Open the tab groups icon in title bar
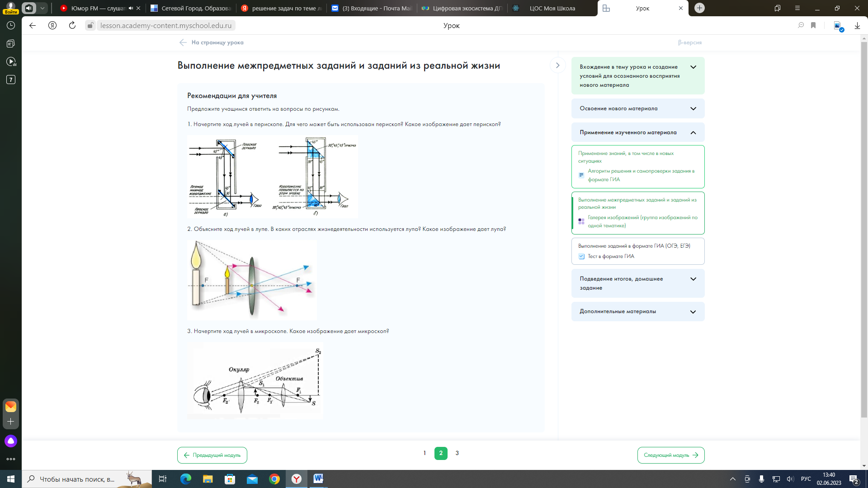This screenshot has width=868, height=488. point(778,8)
